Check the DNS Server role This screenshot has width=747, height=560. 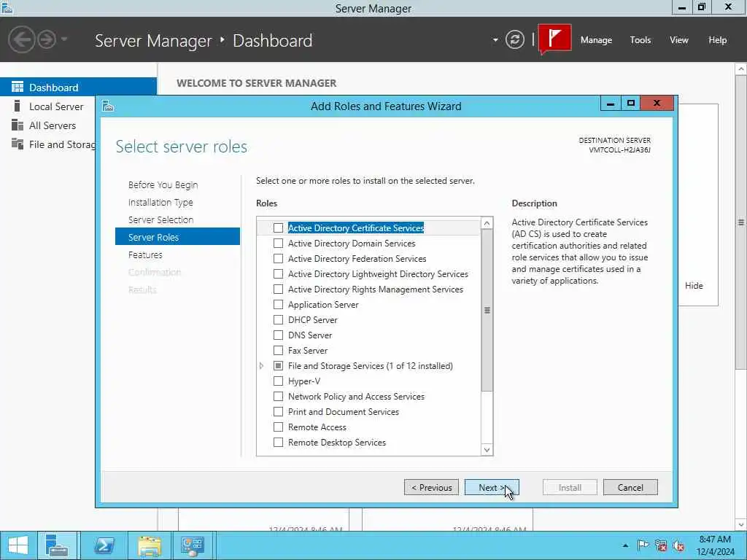[x=278, y=335]
